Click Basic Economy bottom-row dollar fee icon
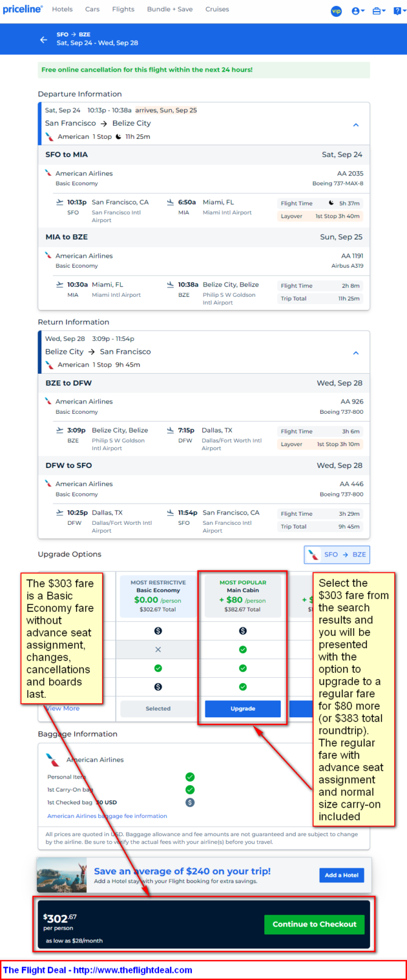This screenshot has height=980, width=407. (158, 687)
